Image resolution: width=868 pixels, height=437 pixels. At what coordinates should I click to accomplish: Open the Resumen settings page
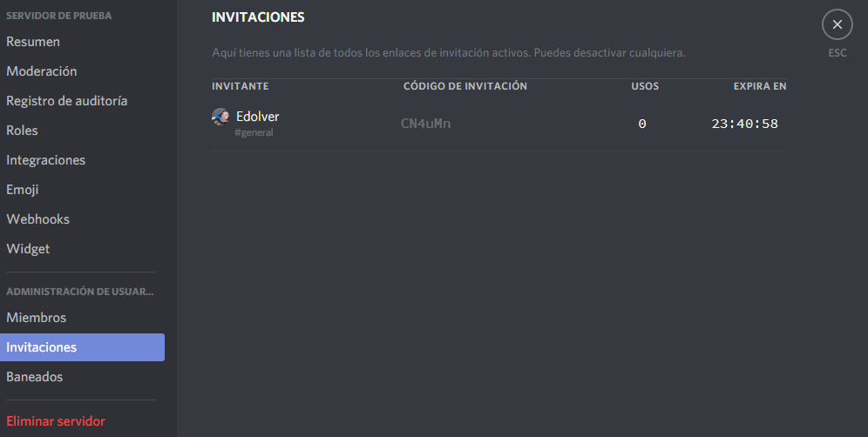[x=33, y=42]
